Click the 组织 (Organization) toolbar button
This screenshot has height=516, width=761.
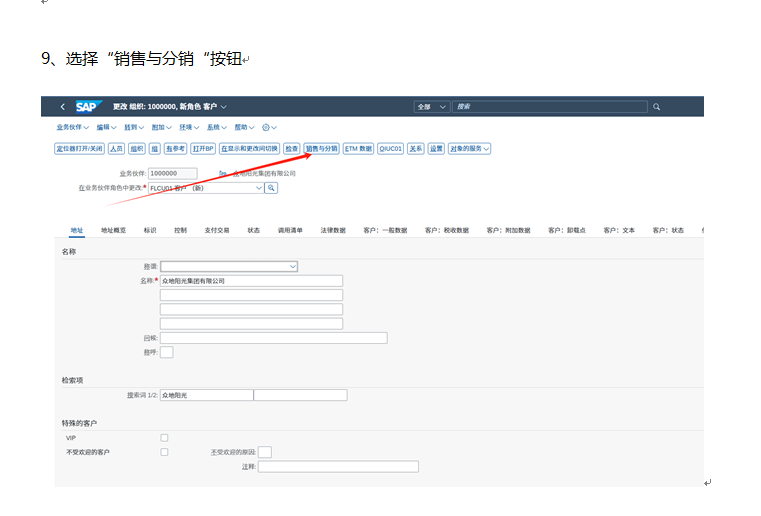point(137,148)
